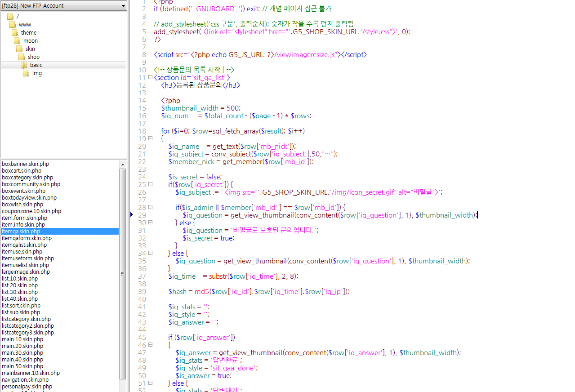Click the shop folder icon

(21, 57)
